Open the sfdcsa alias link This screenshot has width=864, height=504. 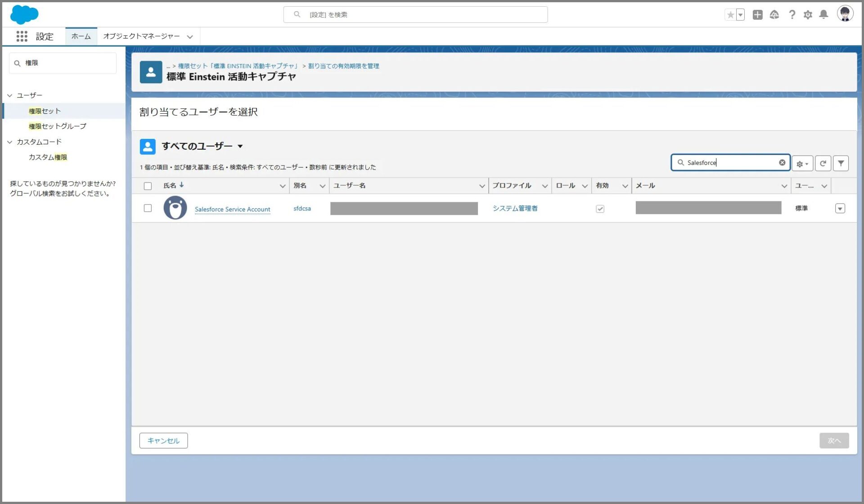[302, 209]
